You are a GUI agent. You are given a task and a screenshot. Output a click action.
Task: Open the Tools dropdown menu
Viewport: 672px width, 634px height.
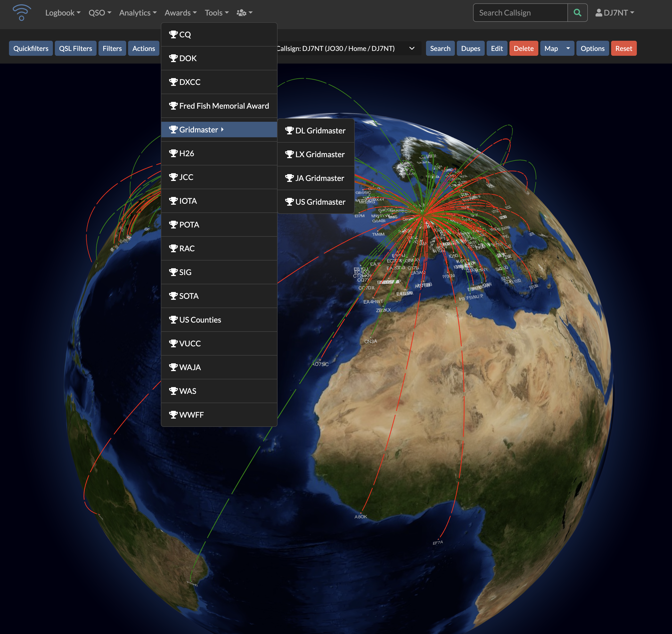tap(217, 13)
